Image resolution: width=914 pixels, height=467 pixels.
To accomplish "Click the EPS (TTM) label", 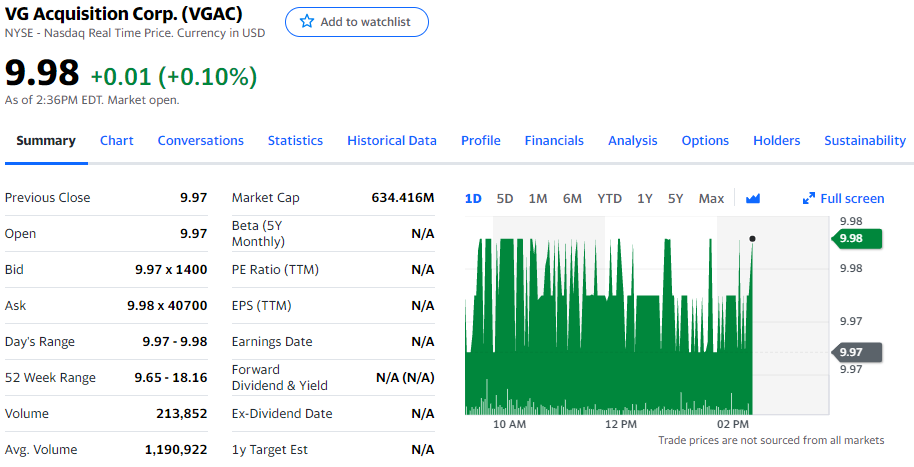I will pos(261,306).
